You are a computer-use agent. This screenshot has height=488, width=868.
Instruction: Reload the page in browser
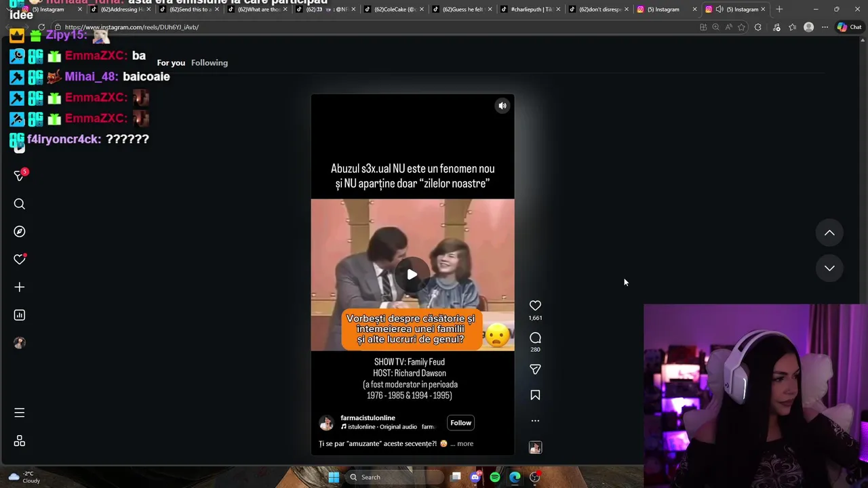pos(41,27)
